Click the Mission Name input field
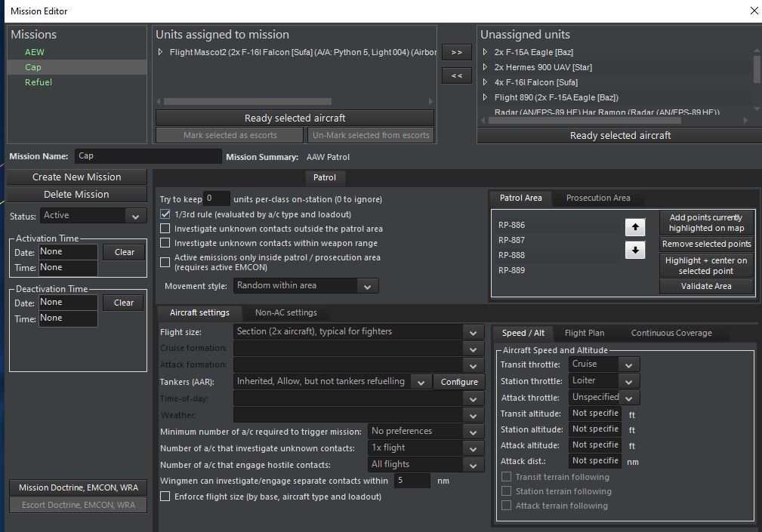 [x=148, y=155]
